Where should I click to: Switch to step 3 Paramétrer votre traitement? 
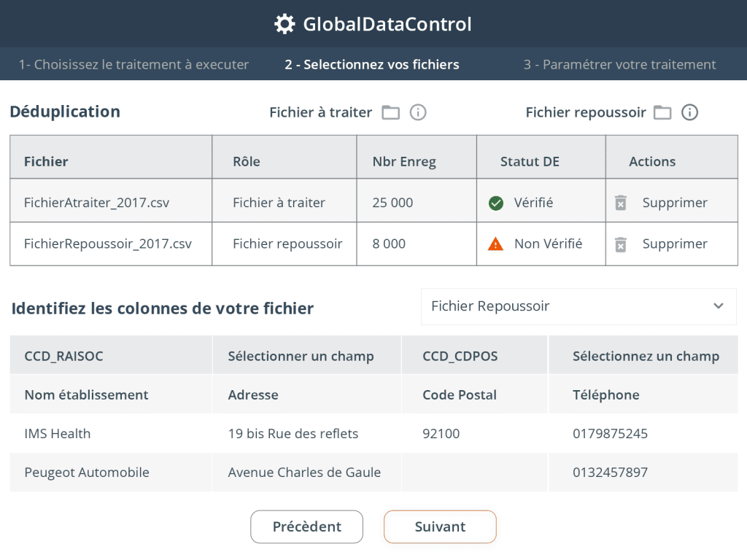(619, 64)
